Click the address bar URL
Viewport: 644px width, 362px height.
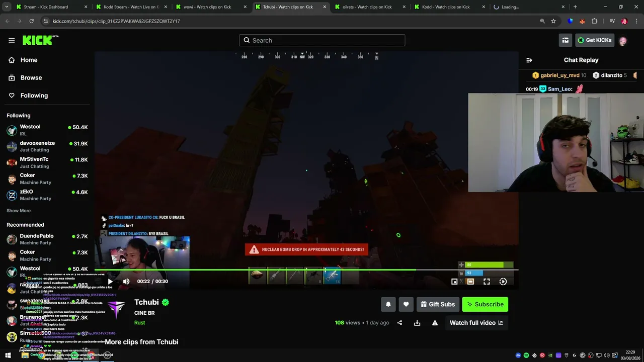click(x=116, y=21)
